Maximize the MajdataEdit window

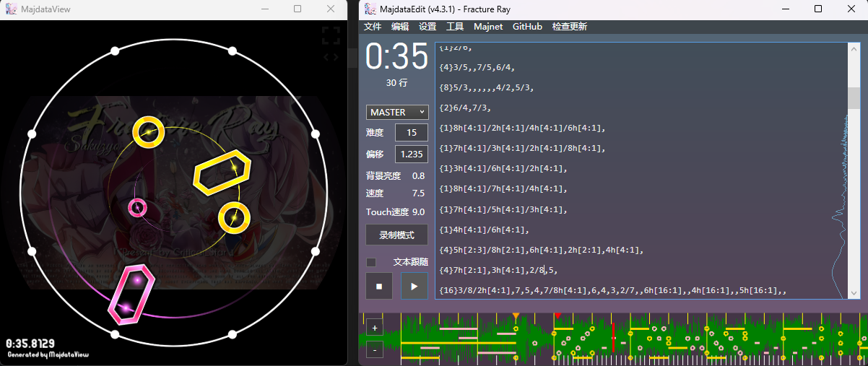tap(818, 9)
